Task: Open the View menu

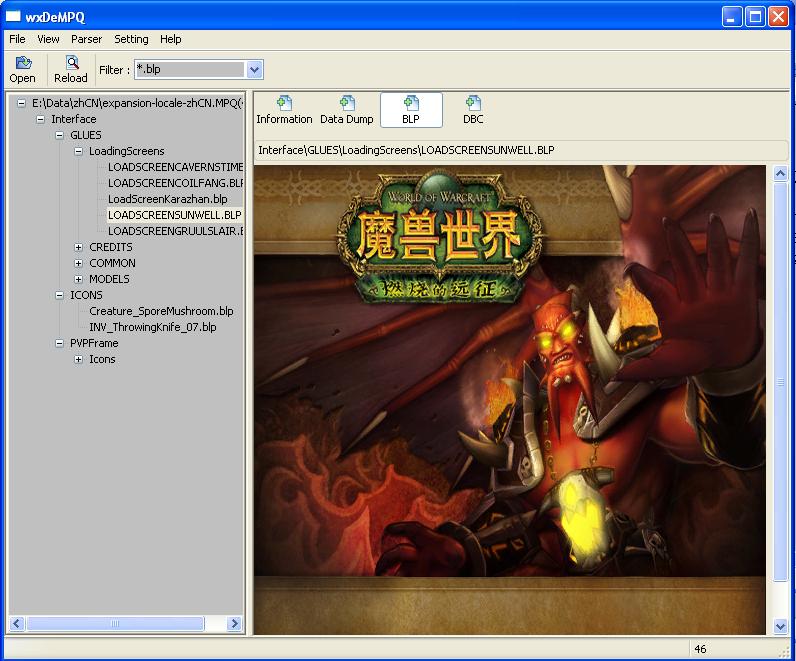Action: coord(48,39)
